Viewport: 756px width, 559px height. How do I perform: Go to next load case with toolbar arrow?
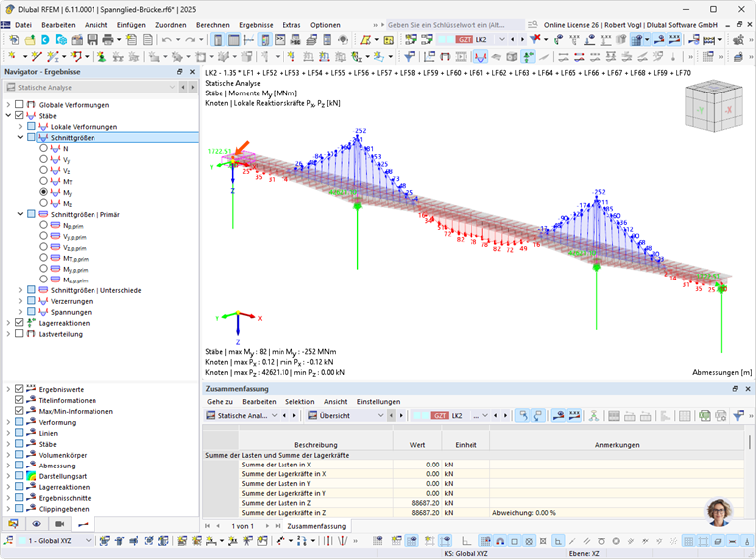[x=522, y=39]
